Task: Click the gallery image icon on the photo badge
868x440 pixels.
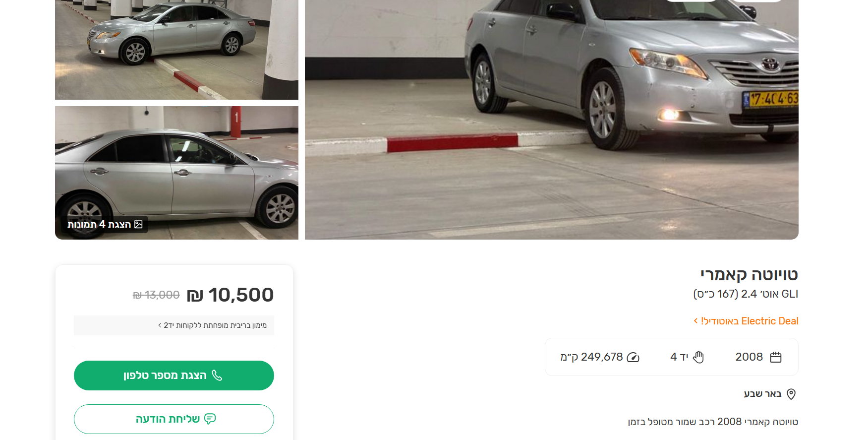Action: point(138,224)
